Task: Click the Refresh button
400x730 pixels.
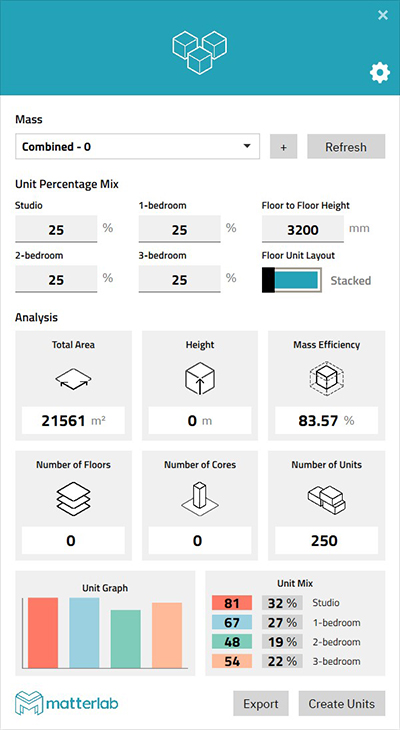Action: click(x=346, y=147)
